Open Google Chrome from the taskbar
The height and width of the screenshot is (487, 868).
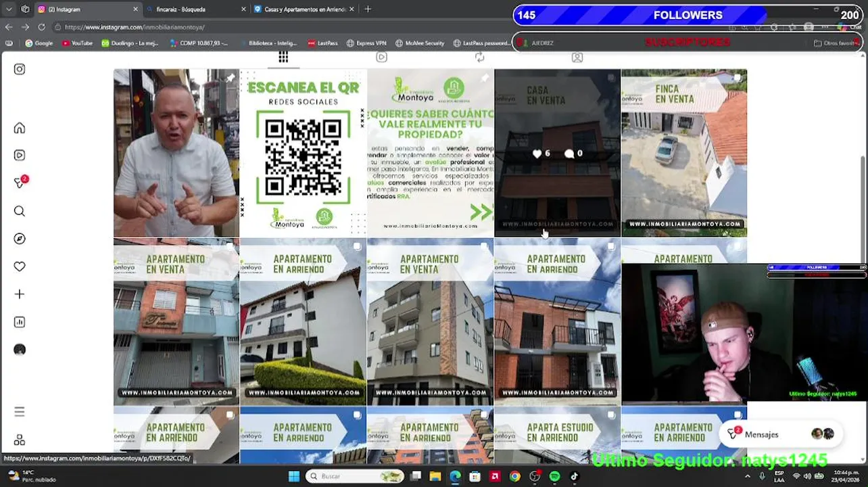515,476
